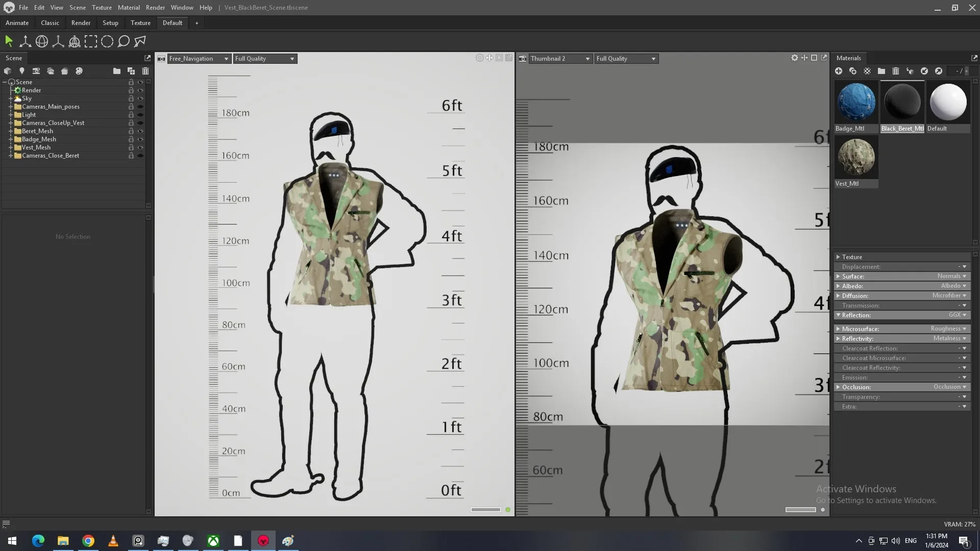Lock the Cameras_Close_Beret folder
Screen dimensions: 980x551
(x=131, y=156)
